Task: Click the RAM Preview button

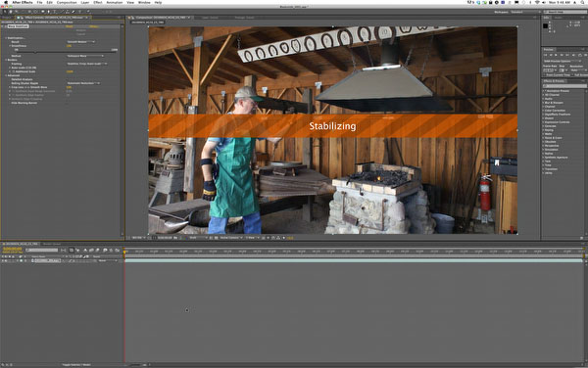Action: (586, 55)
